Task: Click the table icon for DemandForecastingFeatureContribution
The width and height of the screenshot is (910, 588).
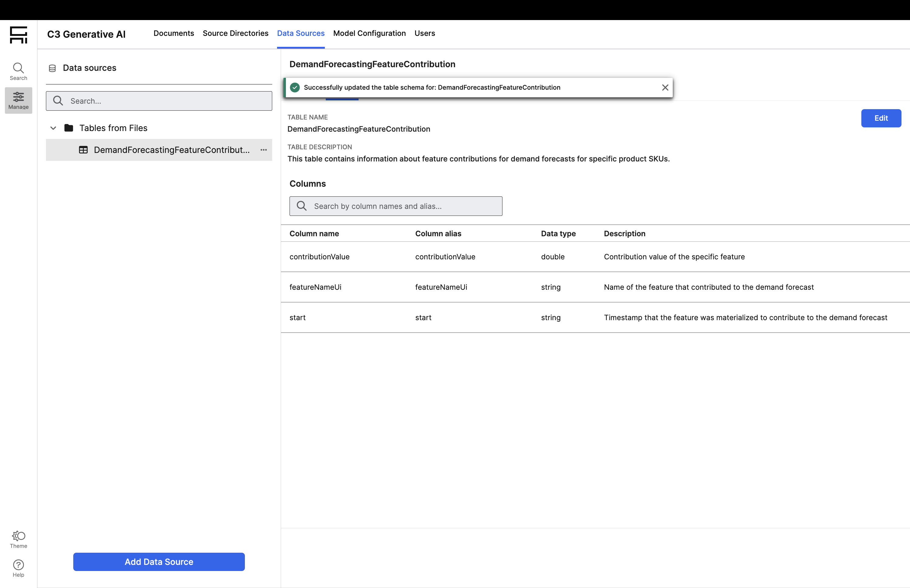Action: (83, 150)
